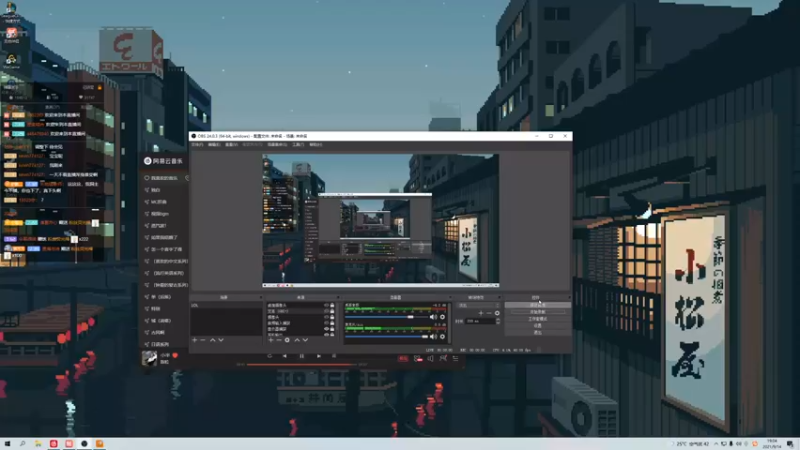Like the current song with heart icon

(175, 355)
